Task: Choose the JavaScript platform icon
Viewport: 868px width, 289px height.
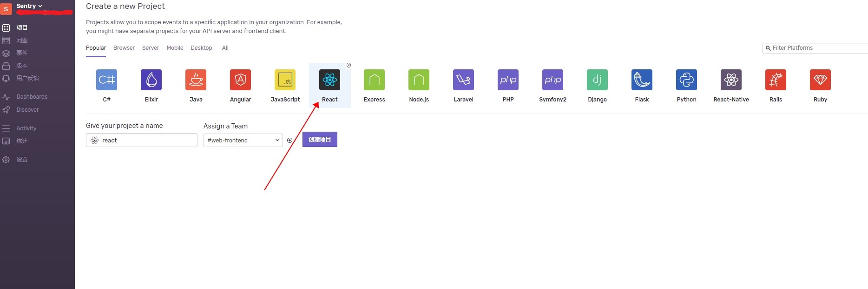Action: (x=285, y=80)
